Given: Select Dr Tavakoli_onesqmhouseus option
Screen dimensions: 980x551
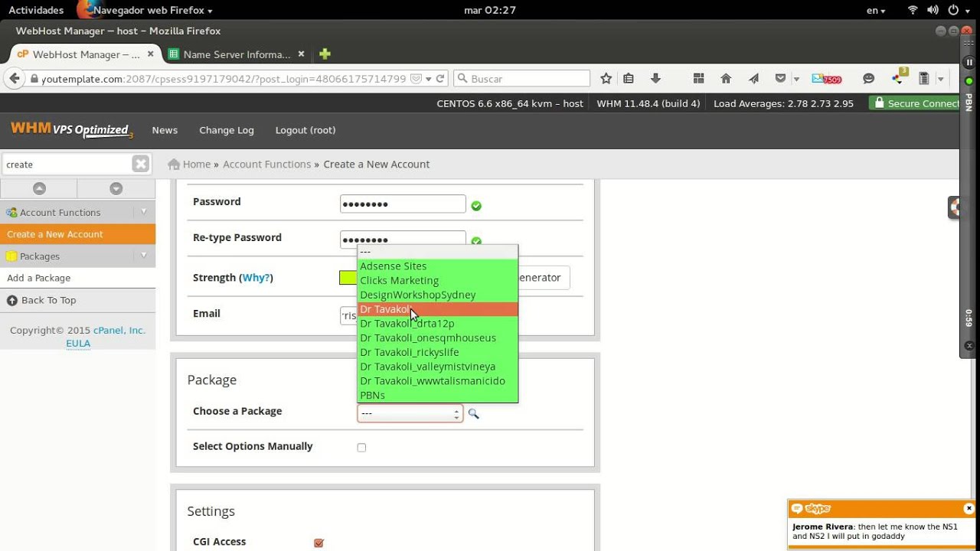Looking at the screenshot, I should 438,337.
